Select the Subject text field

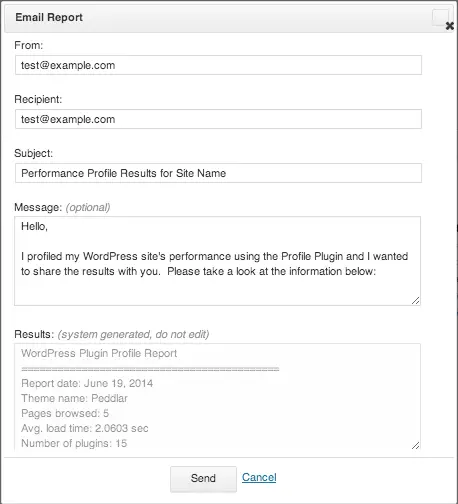(218, 173)
